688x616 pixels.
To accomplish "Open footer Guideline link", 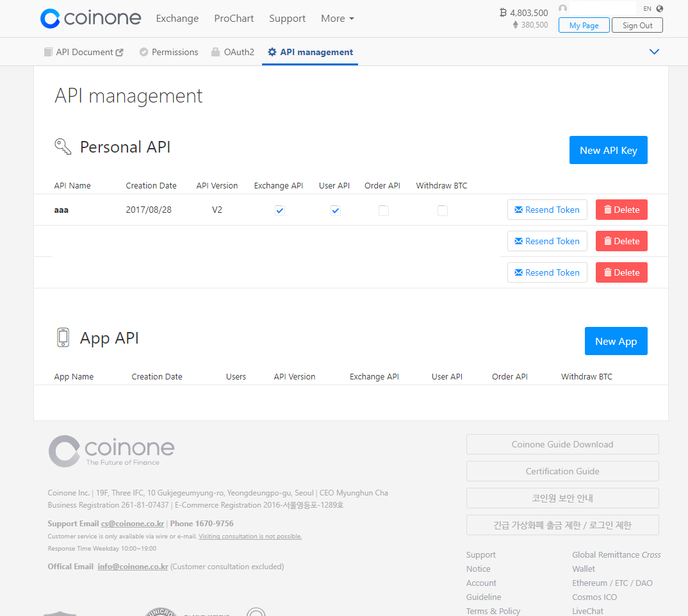I will click(484, 597).
